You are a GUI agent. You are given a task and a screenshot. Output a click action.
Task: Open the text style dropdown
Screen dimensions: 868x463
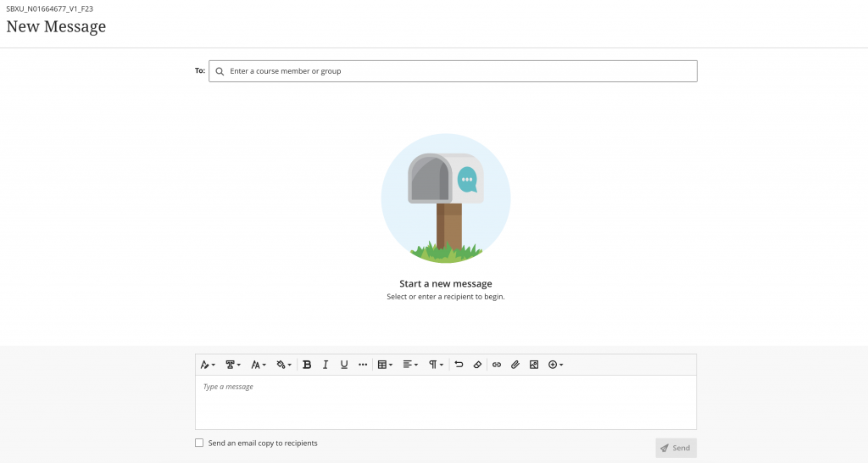[208, 365]
